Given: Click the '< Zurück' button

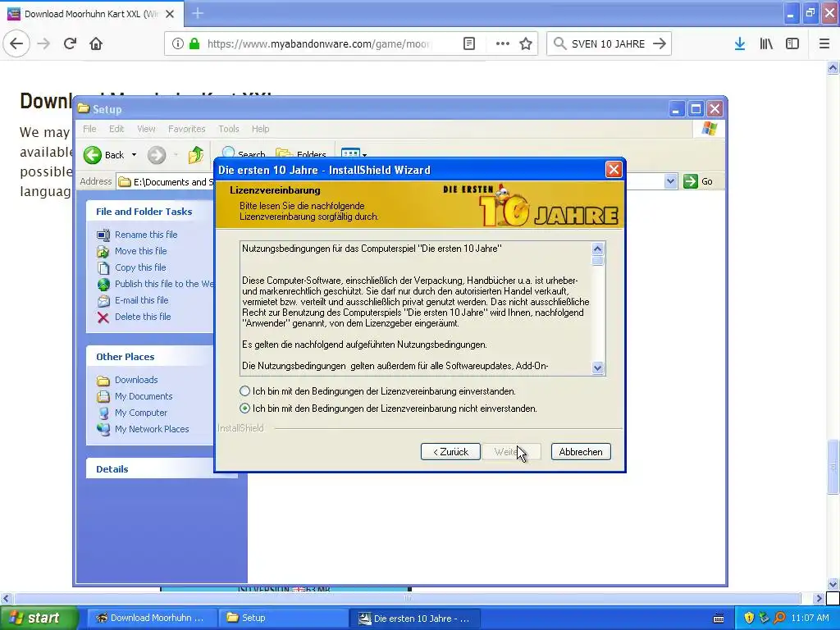Looking at the screenshot, I should click(x=450, y=452).
